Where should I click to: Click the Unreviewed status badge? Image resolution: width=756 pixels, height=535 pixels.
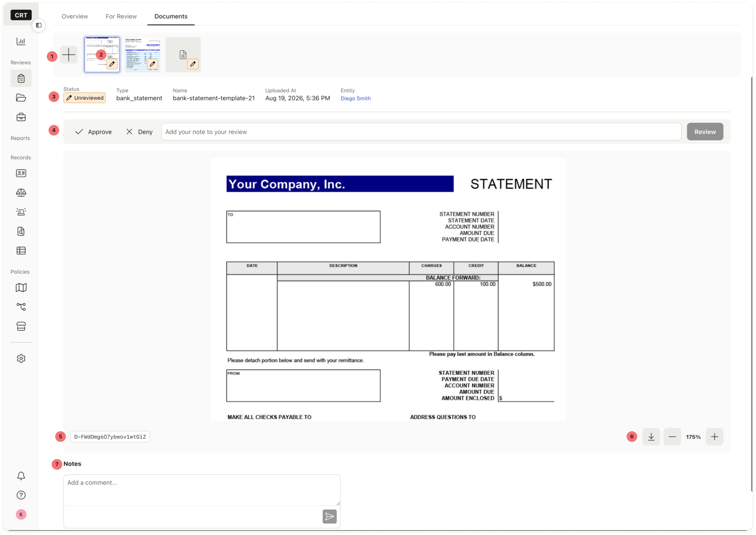(84, 98)
